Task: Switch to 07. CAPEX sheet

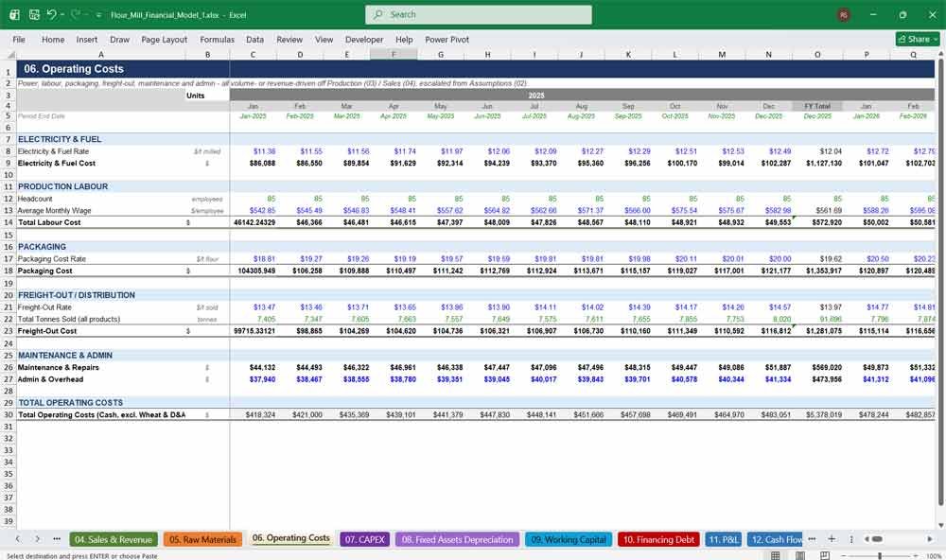Action: (x=364, y=539)
